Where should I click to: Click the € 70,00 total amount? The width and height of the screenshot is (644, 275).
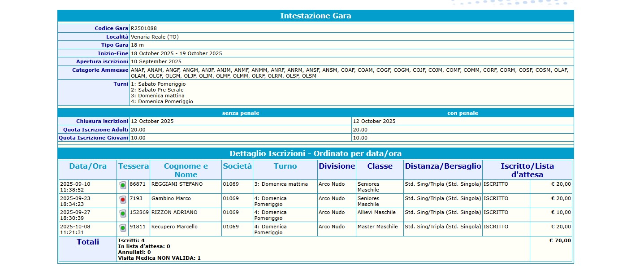point(560,240)
